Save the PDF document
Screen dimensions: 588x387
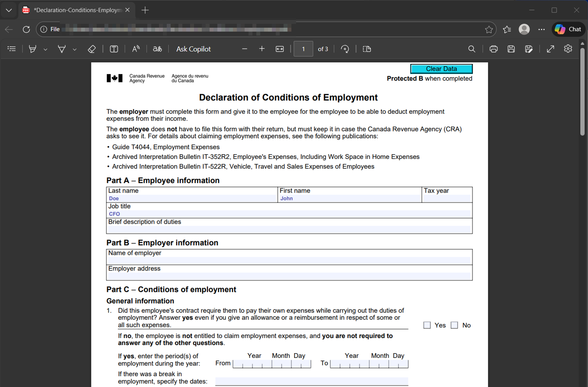click(511, 49)
